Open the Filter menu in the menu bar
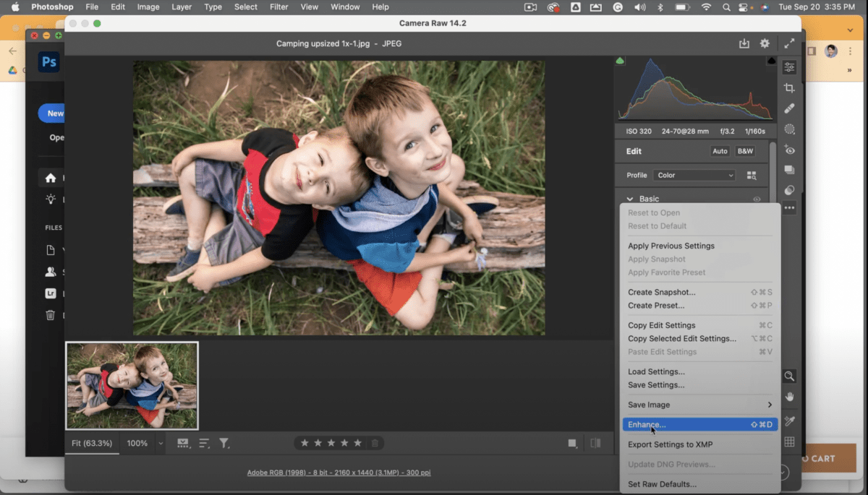Image resolution: width=868 pixels, height=495 pixels. (x=279, y=7)
